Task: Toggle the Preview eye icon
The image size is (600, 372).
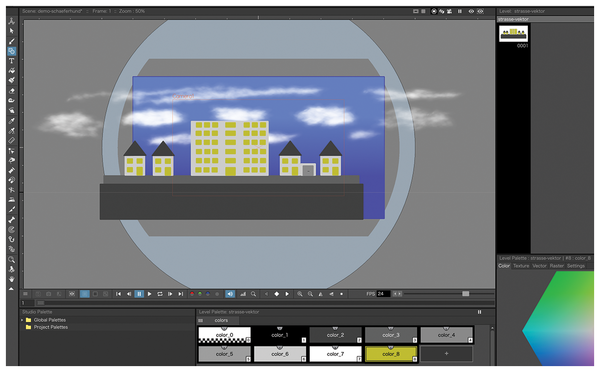Action: 471,11
